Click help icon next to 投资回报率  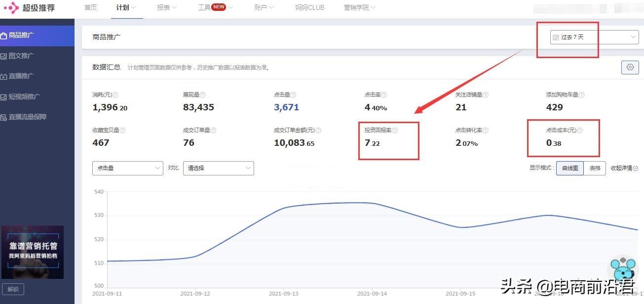point(395,131)
